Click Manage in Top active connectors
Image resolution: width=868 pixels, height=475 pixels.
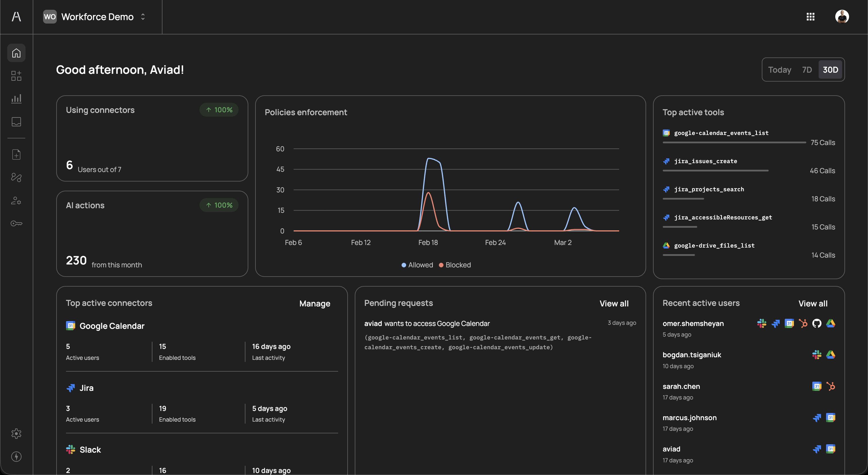[x=314, y=304]
